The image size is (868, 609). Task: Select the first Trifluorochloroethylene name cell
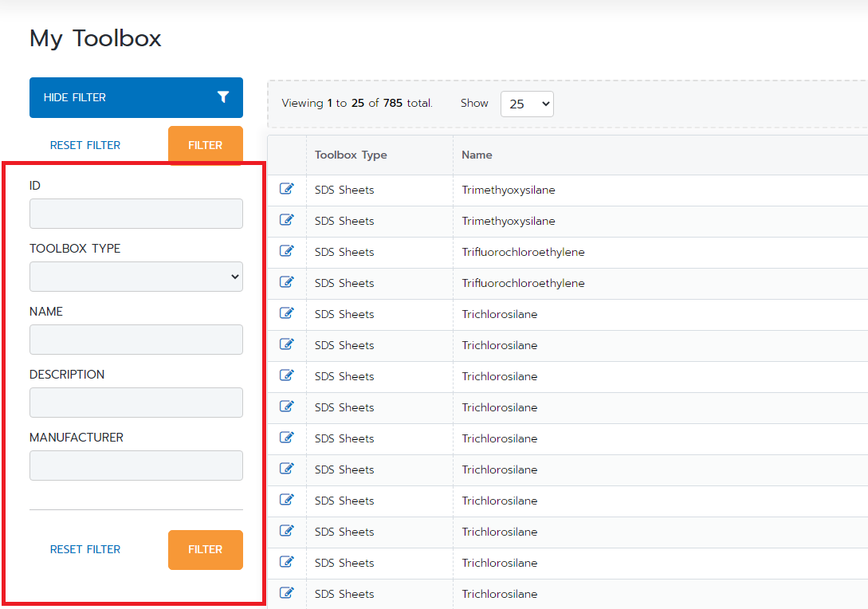pos(523,252)
